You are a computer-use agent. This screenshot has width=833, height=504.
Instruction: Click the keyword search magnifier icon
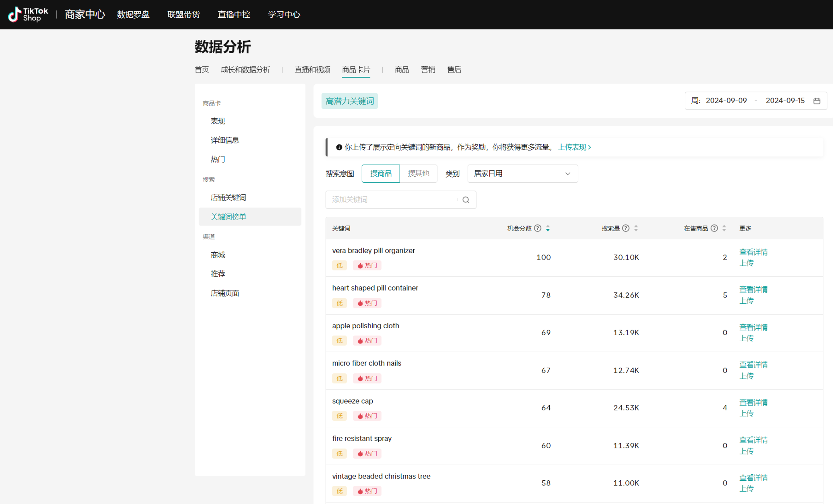click(x=465, y=200)
